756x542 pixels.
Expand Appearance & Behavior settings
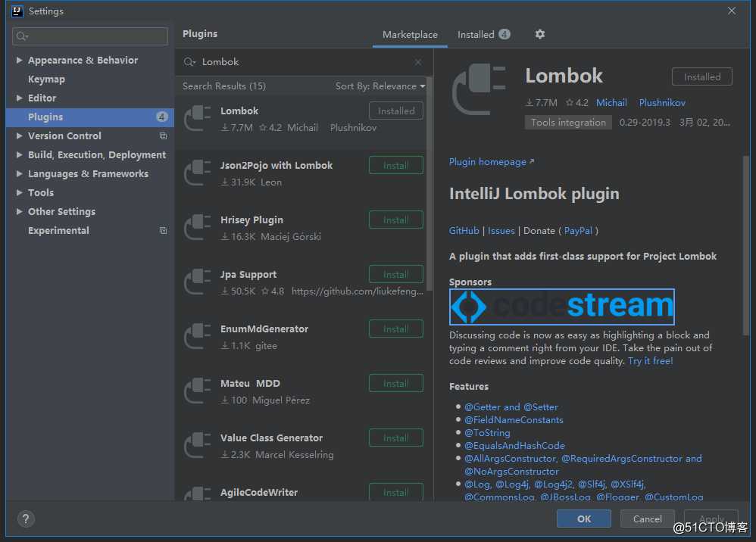point(19,61)
